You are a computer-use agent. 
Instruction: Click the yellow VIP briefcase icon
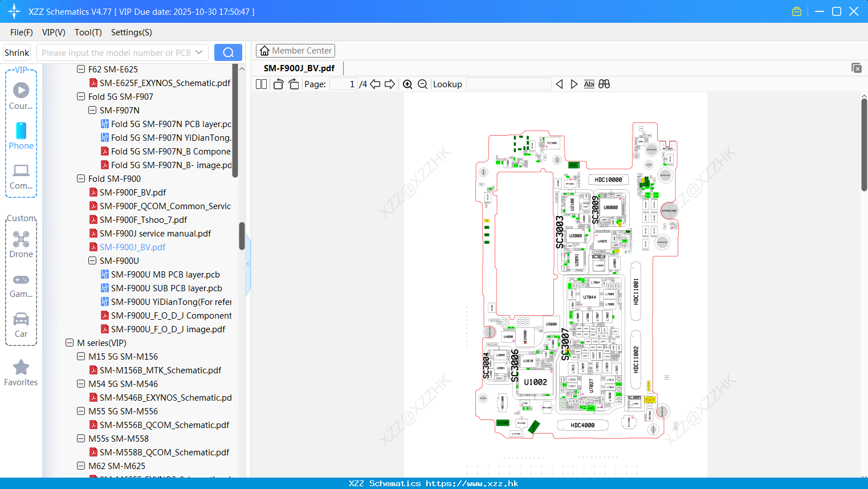click(797, 11)
